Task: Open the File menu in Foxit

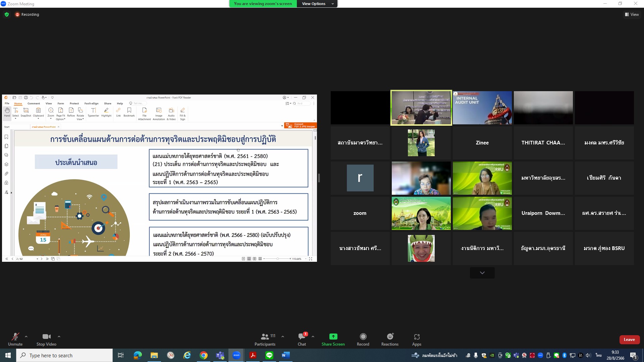Action: (7, 104)
